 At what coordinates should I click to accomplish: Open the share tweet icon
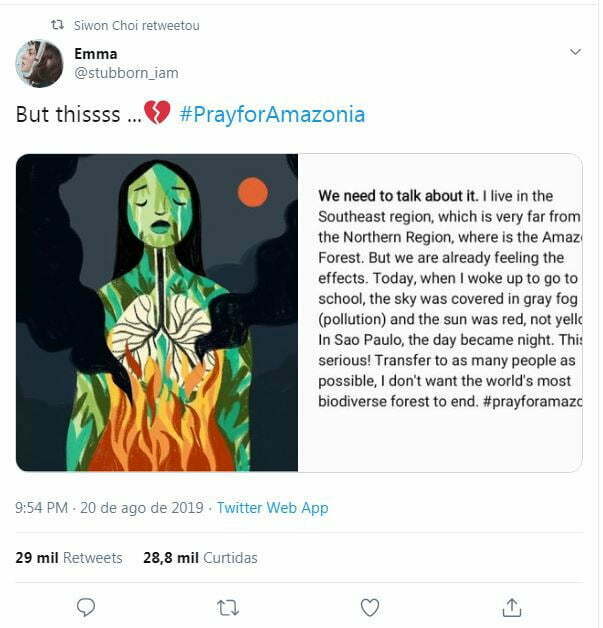[x=512, y=606]
